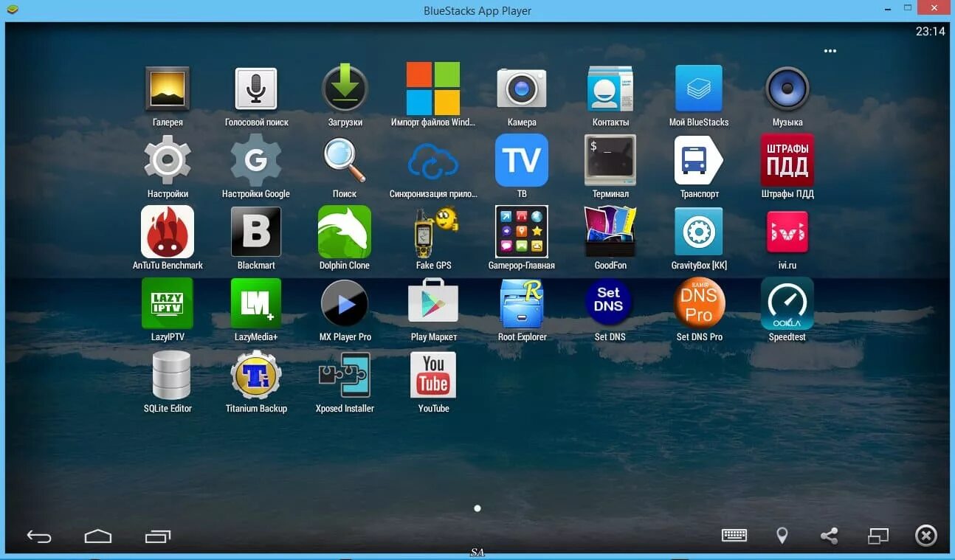Screen dimensions: 955x560
Task: Open Мой BlueStacks app
Action: coord(699,89)
